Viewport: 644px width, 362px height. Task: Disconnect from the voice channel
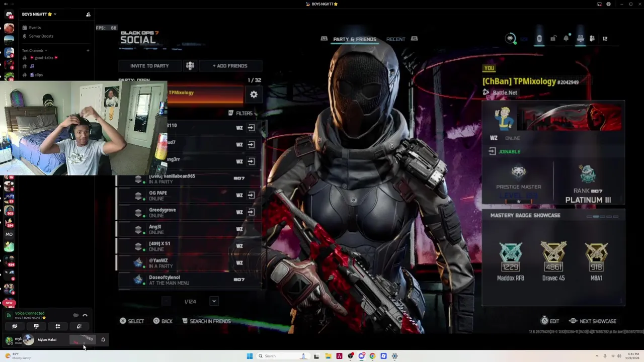pyautogui.click(x=85, y=315)
